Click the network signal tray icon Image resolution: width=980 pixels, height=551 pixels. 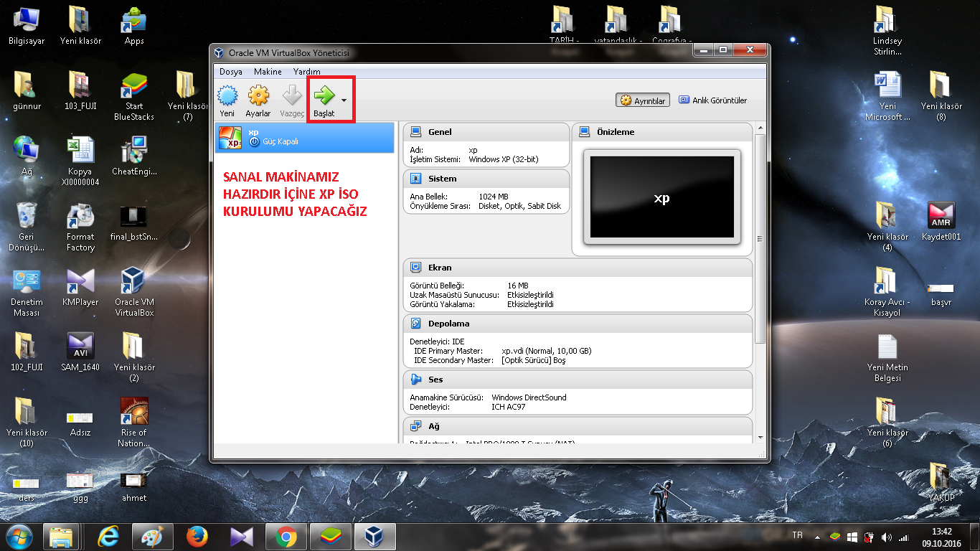[904, 537]
